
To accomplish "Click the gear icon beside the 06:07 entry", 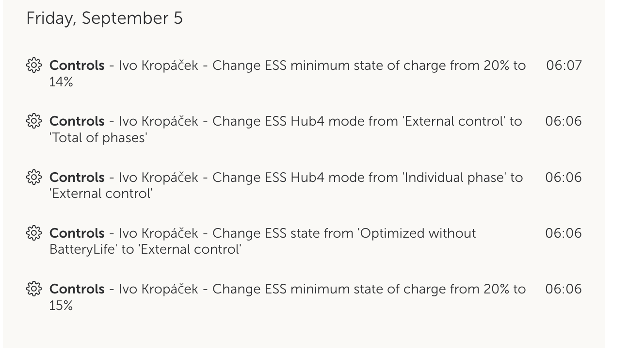I will (33, 65).
